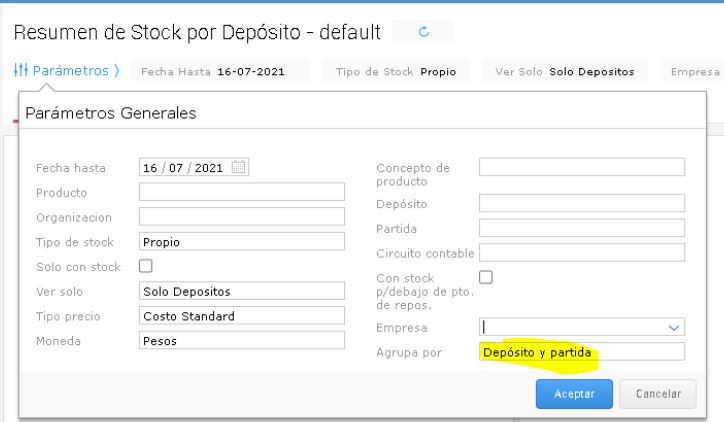Toggle Con stock p/debajo de pto. checkbox
Viewport: 724px width, 422px height.
point(487,276)
